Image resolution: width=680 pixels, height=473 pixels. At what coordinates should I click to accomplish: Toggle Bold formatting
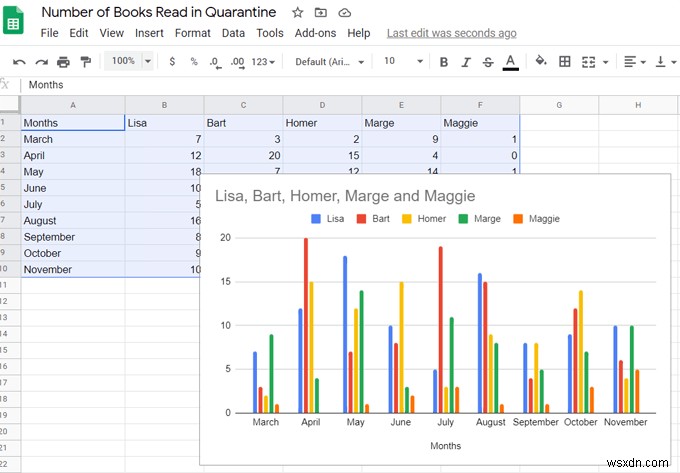(444, 62)
